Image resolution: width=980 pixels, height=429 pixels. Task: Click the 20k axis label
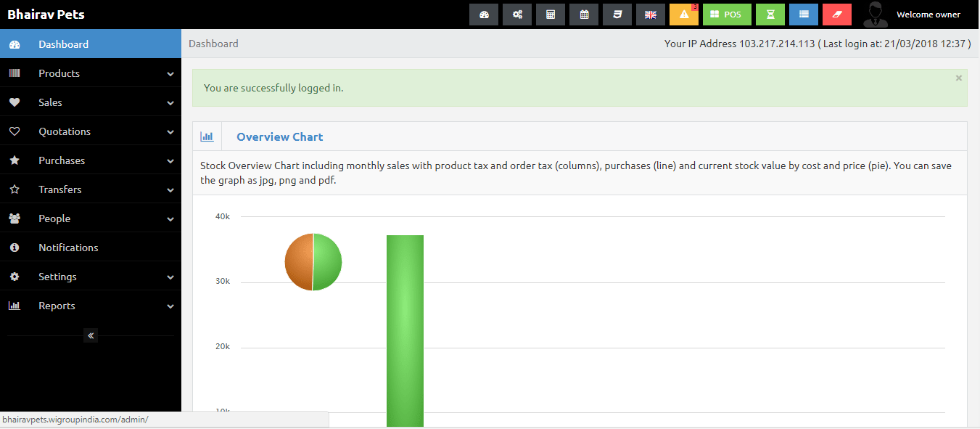click(223, 347)
